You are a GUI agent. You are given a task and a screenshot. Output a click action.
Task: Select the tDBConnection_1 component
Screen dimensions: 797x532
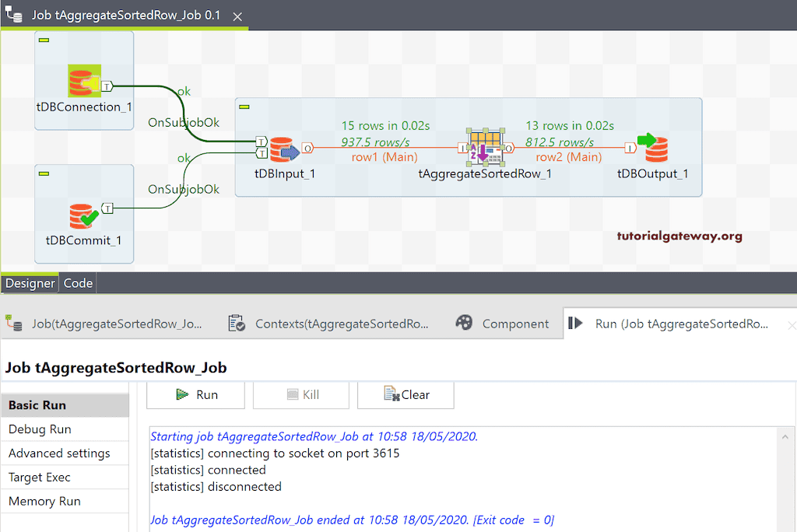pos(83,80)
